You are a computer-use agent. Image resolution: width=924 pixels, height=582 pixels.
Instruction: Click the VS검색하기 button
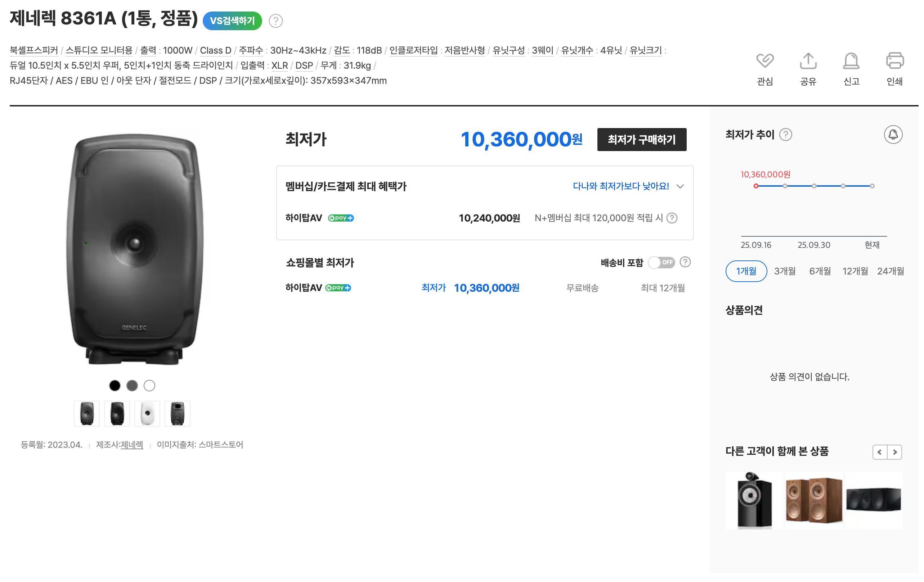pos(232,21)
